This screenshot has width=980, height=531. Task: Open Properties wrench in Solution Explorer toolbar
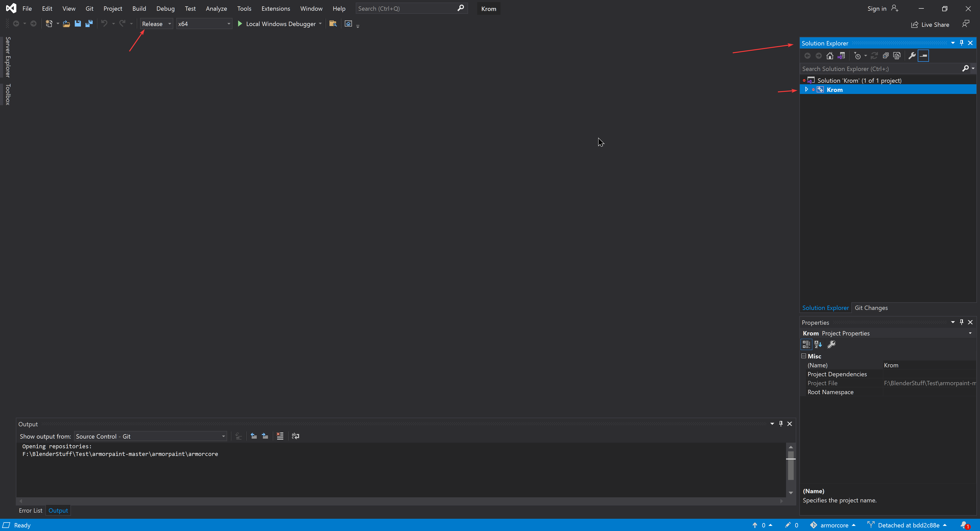coord(912,56)
